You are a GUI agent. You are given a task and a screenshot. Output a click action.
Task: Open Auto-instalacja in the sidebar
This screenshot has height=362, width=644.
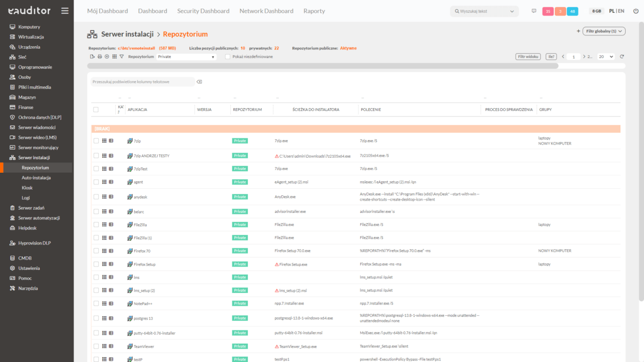pyautogui.click(x=36, y=178)
